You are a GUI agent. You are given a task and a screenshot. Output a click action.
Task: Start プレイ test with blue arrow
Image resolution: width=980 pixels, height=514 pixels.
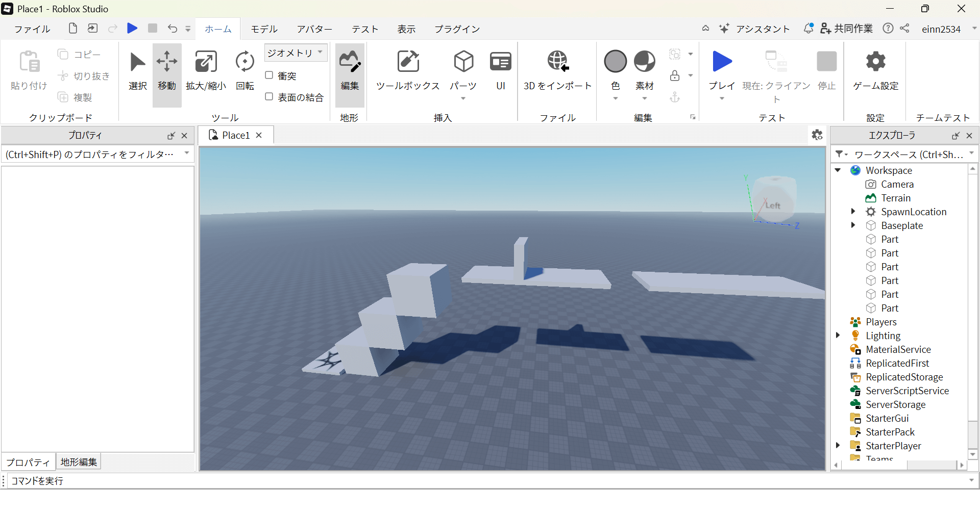pyautogui.click(x=722, y=62)
